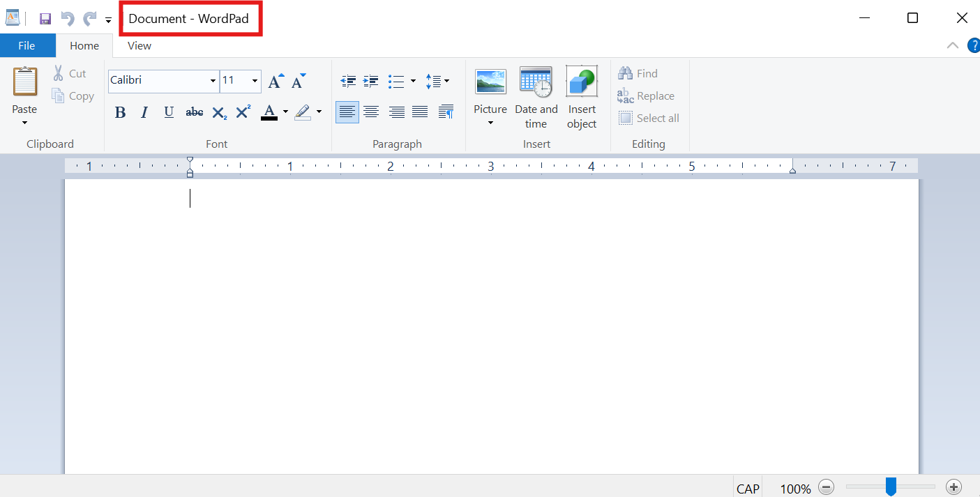Align text to the right
980x497 pixels.
(397, 112)
